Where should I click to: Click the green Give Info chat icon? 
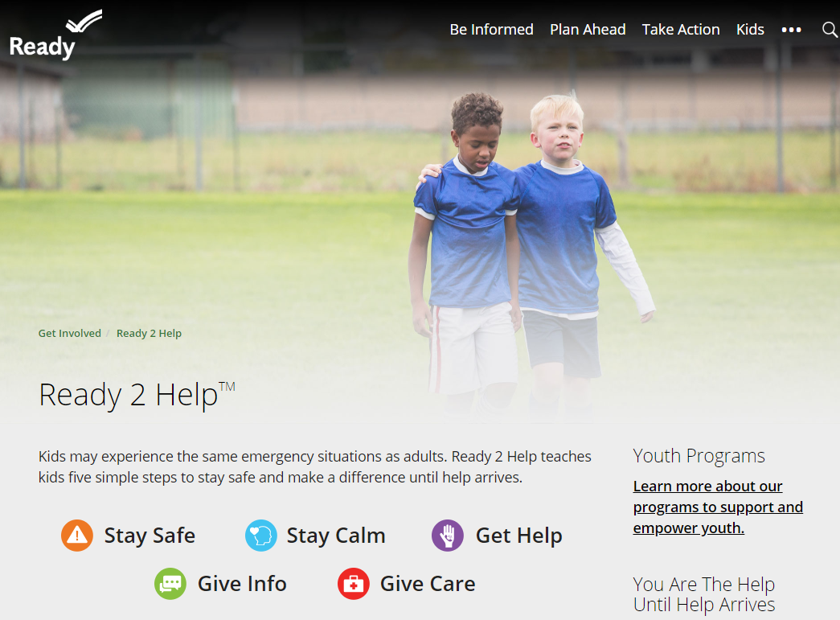point(170,584)
